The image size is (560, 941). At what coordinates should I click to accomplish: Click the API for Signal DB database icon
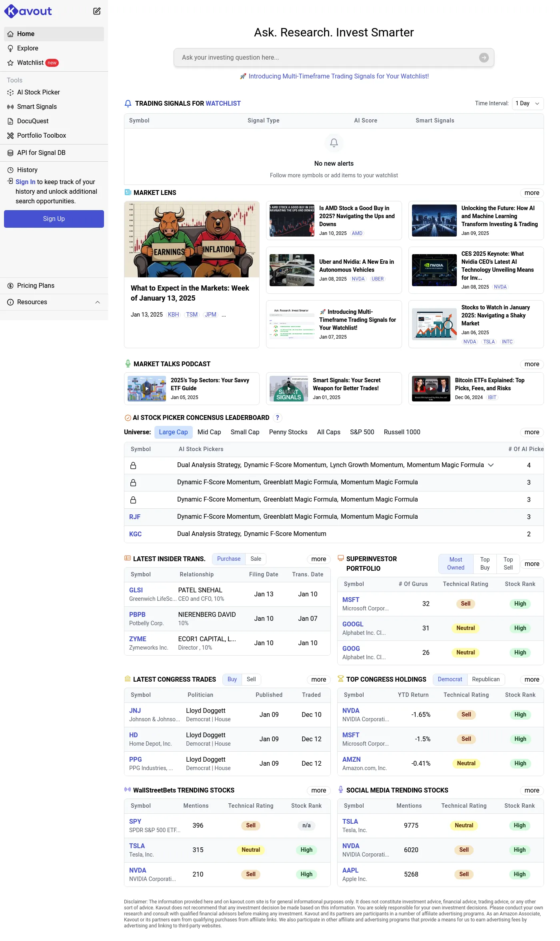[10, 153]
